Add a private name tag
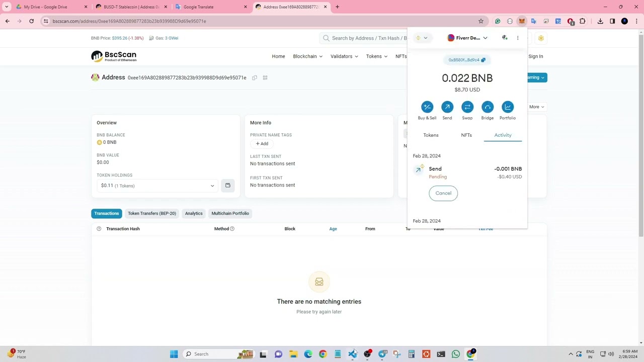This screenshot has width=644, height=362. 262,144
